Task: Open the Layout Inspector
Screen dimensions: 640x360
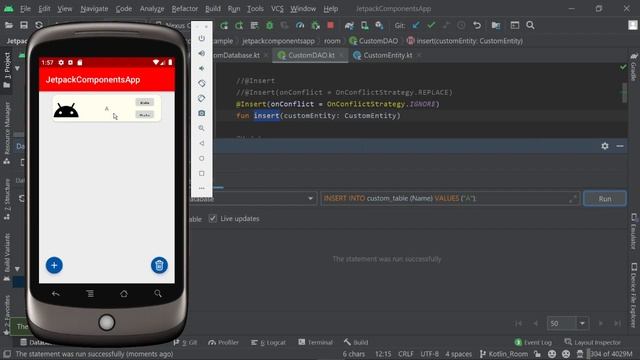Action: (593, 342)
